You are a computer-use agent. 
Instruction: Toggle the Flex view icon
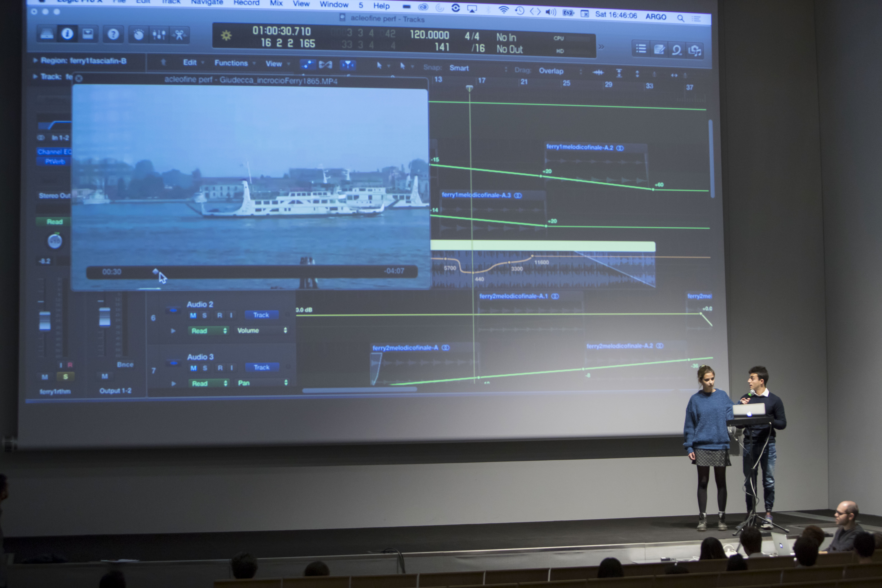click(x=325, y=65)
